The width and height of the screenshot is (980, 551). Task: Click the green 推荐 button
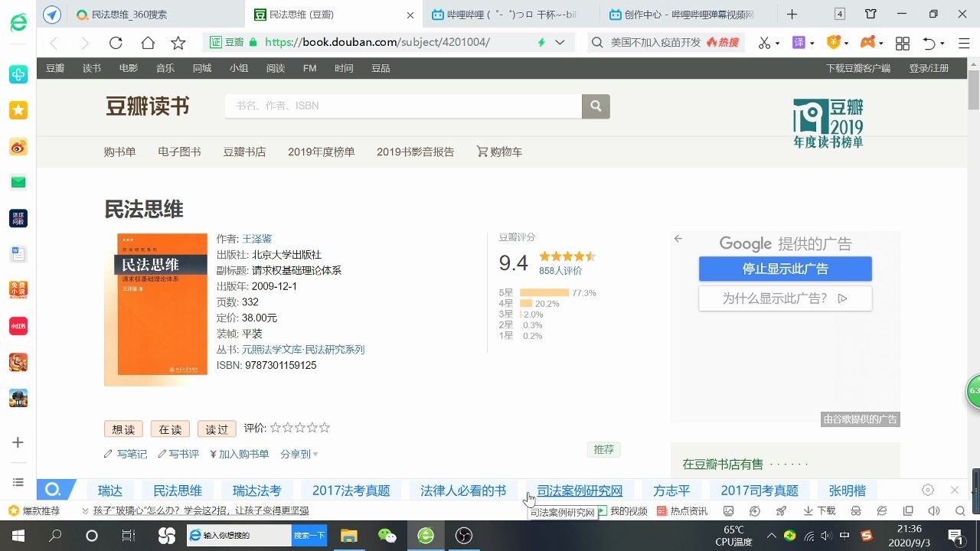[x=604, y=449]
